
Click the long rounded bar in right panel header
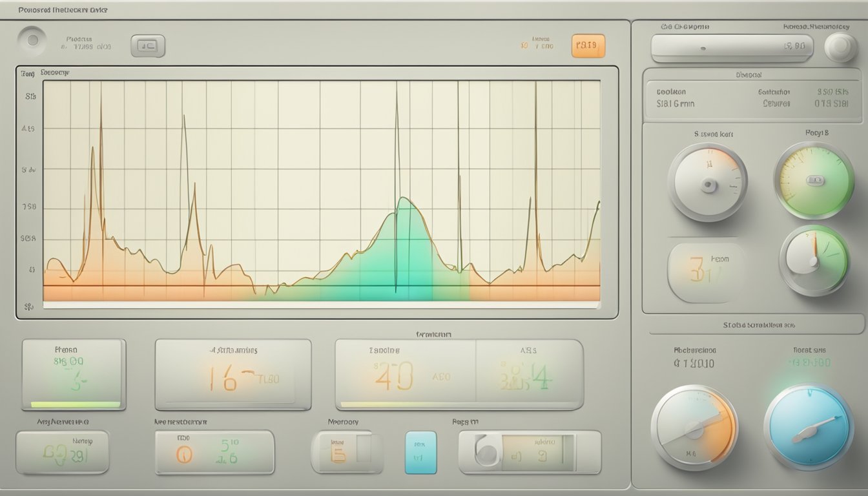coord(732,48)
